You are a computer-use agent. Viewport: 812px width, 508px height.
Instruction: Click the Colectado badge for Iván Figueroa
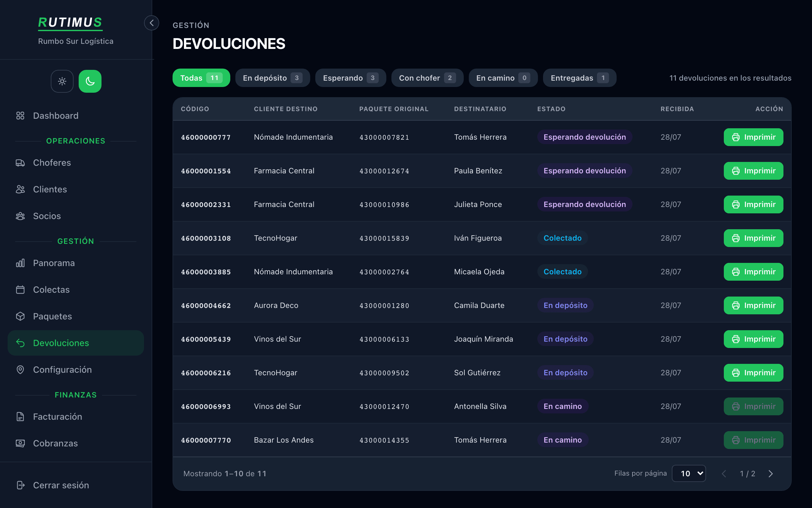[x=562, y=238]
